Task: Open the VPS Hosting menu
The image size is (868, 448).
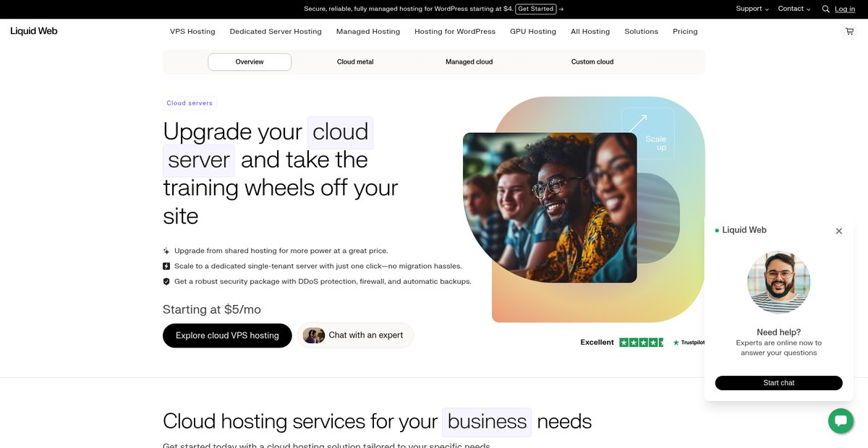Action: 192,32
